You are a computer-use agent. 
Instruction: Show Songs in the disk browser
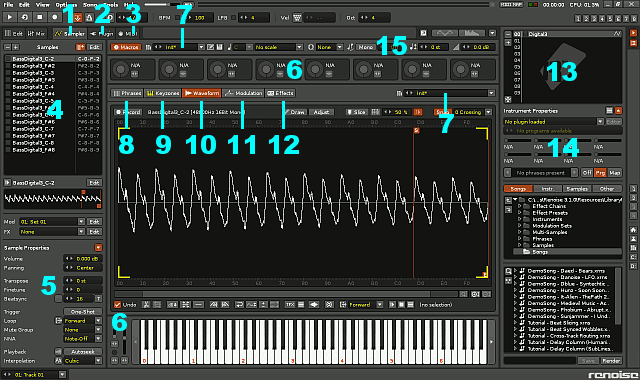point(518,189)
